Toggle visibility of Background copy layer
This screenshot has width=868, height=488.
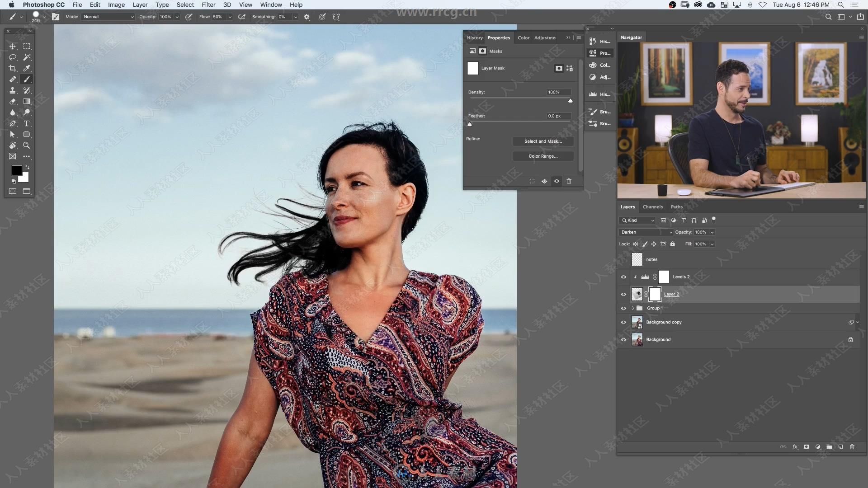coord(623,322)
